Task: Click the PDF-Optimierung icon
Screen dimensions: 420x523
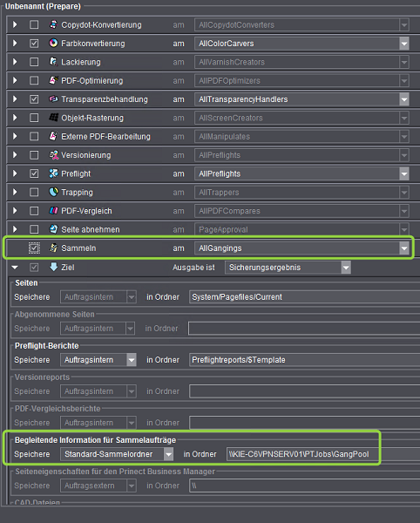Action: click(53, 80)
